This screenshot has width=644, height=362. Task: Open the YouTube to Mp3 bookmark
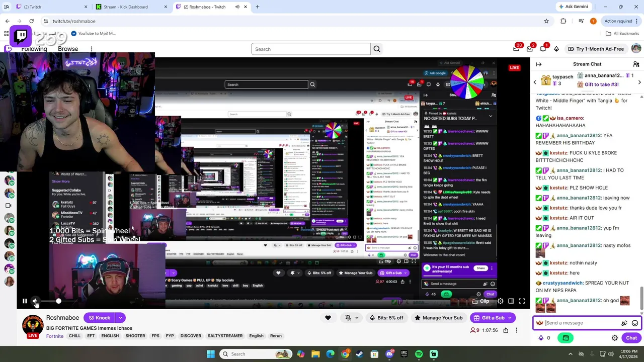(x=93, y=34)
